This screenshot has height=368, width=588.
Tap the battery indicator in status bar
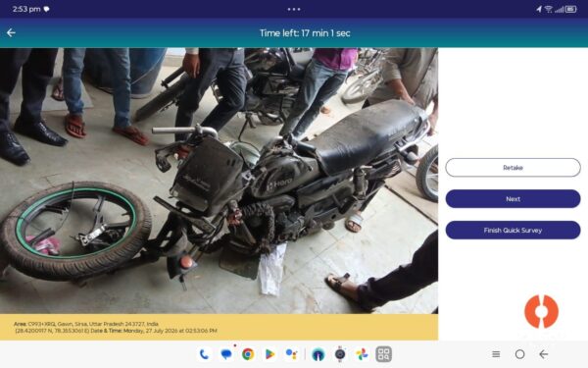(x=570, y=9)
